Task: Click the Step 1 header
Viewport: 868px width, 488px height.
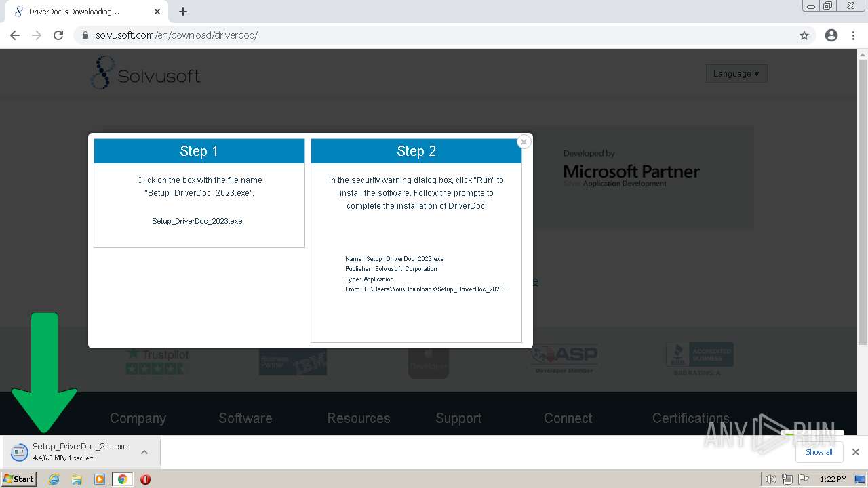Action: click(199, 151)
